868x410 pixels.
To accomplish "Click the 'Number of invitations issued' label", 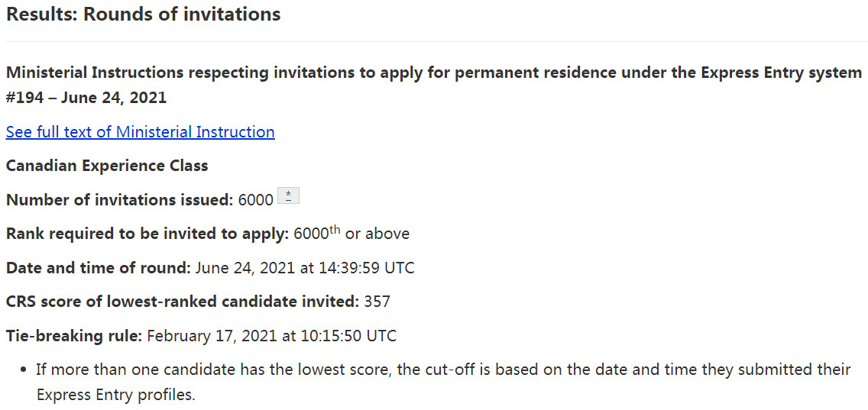I will click(x=119, y=200).
